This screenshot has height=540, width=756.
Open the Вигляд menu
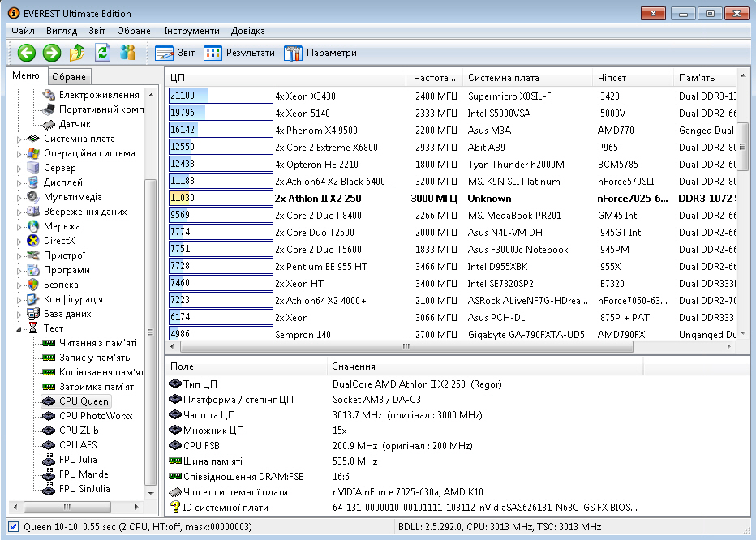(x=62, y=31)
